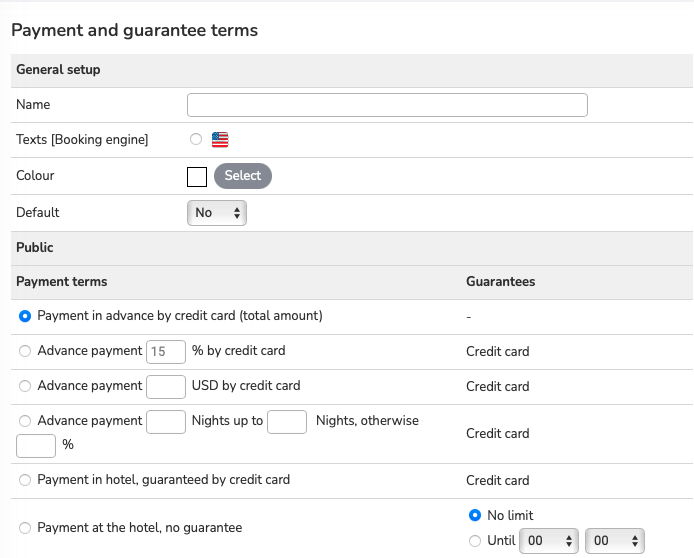Viewport: 694px width, 558px height.
Task: Select Payment at the hotel, no guarantee
Action: tap(25, 528)
